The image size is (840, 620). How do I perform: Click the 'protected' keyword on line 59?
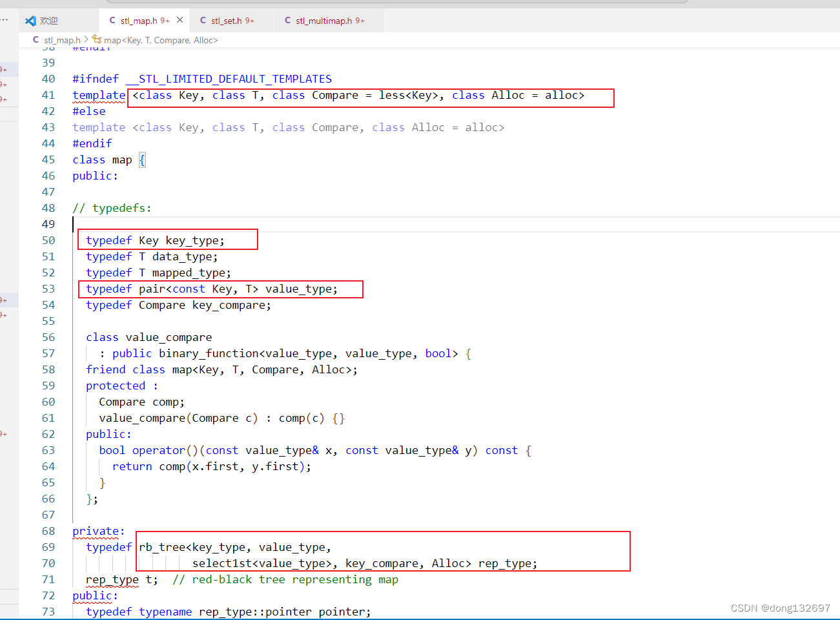[116, 386]
